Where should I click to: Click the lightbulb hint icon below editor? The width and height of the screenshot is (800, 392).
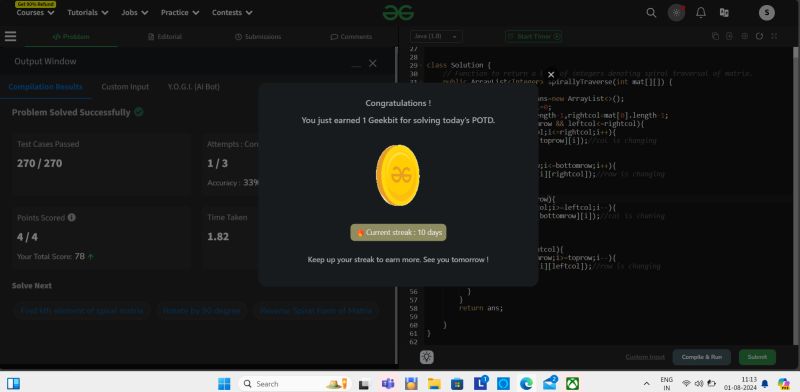[x=427, y=357]
